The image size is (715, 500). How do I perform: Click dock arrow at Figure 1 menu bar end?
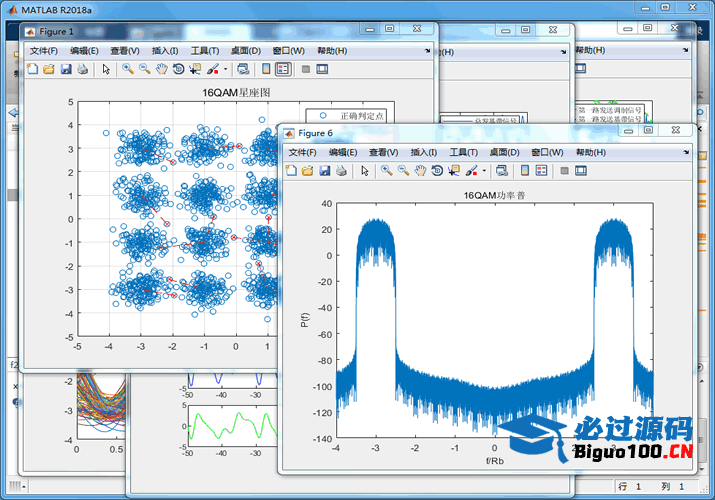click(x=427, y=51)
